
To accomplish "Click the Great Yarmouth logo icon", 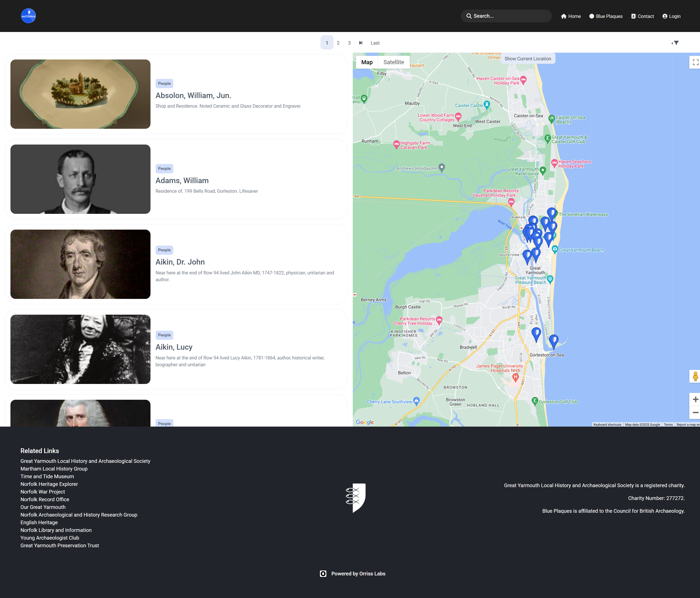I will (x=28, y=16).
